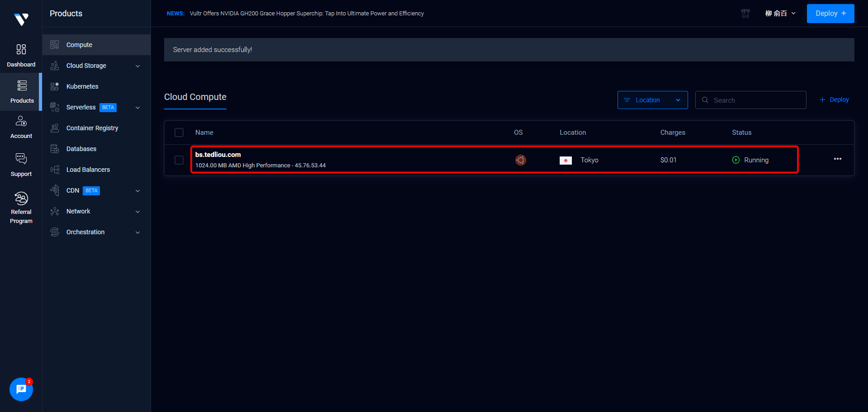This screenshot has width=868, height=412.
Task: Click the Search input field
Action: point(756,100)
